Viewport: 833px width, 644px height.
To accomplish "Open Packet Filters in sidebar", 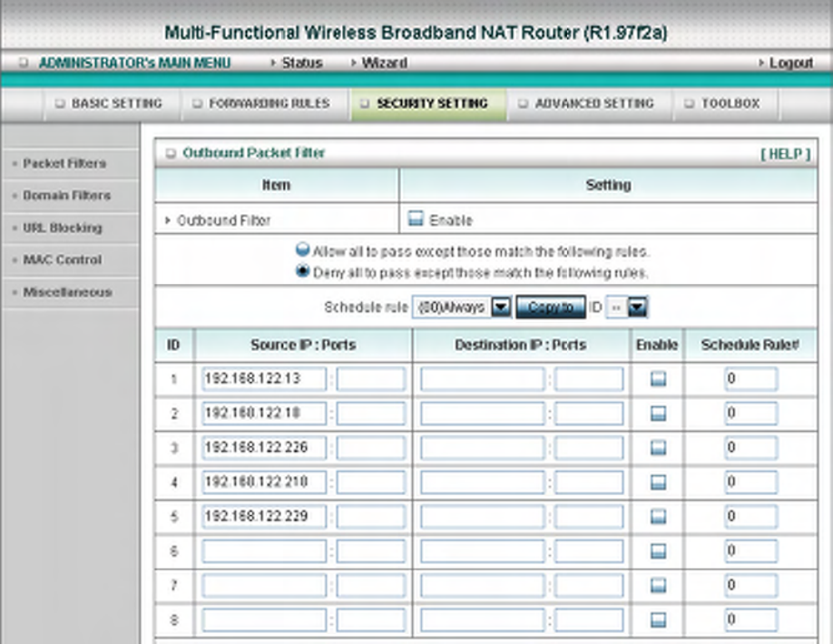I will (64, 163).
